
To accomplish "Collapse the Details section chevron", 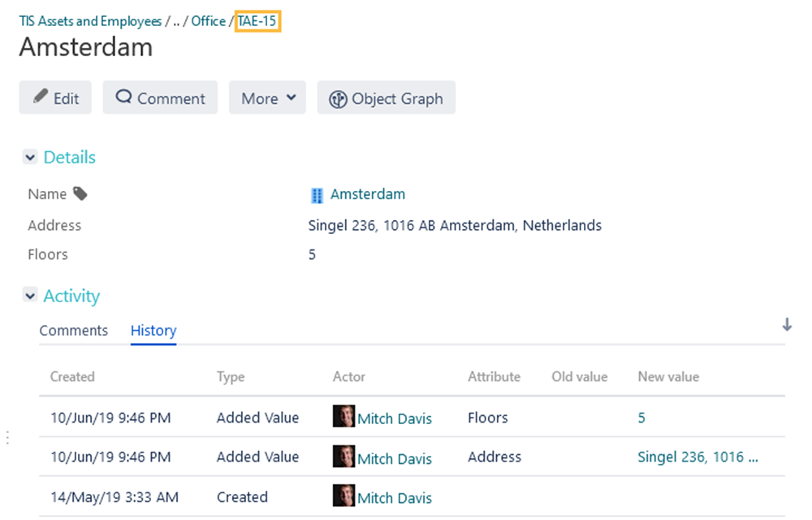I will (30, 157).
